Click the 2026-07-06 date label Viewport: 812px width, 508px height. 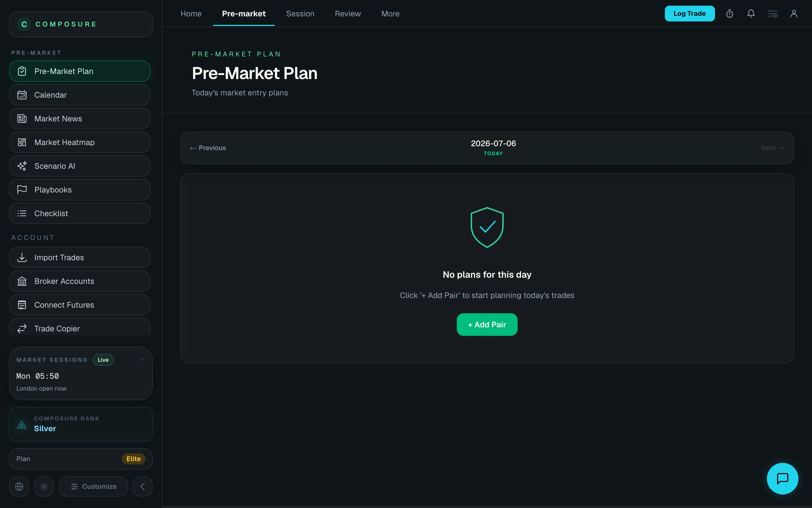tap(493, 143)
